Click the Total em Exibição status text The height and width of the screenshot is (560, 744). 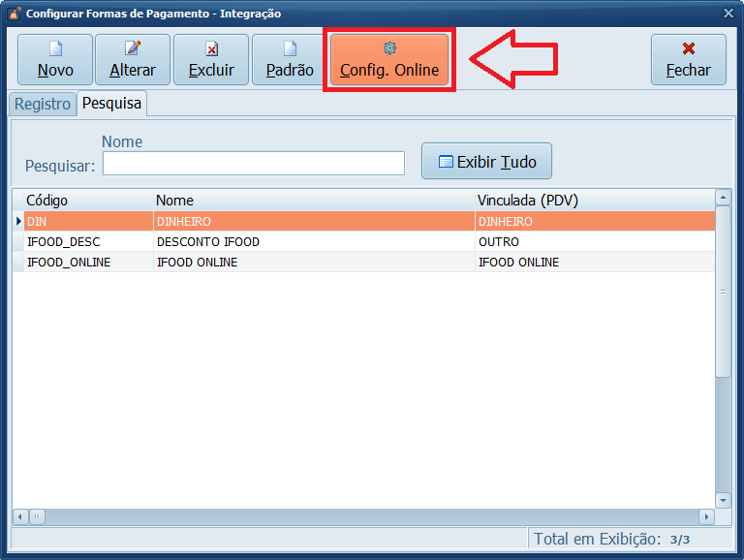[598, 539]
